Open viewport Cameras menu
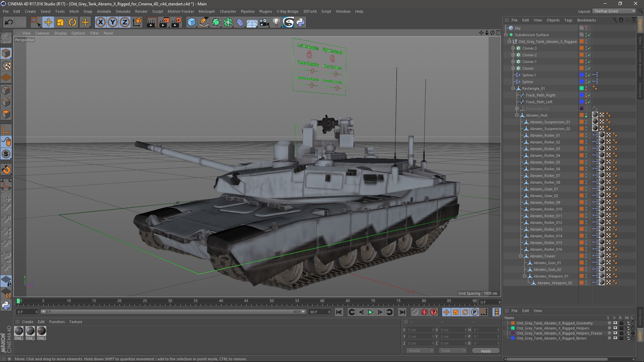This screenshot has height=362, width=644. click(x=42, y=33)
